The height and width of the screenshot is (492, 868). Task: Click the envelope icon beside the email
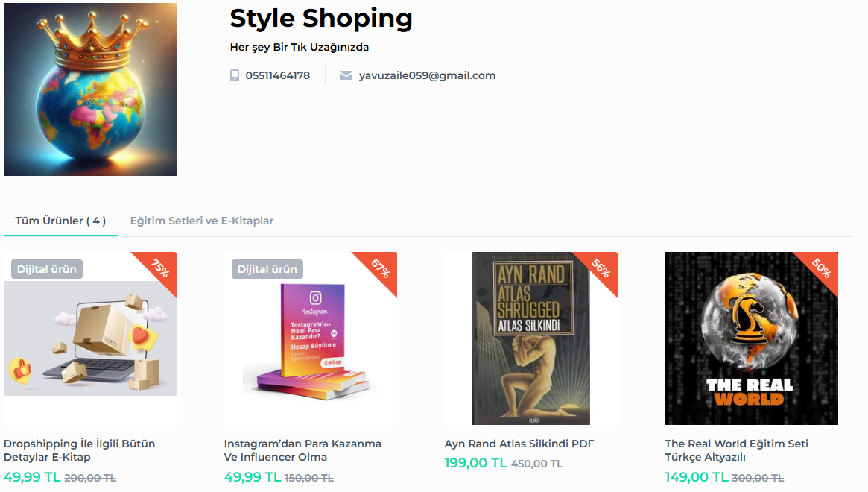click(346, 75)
